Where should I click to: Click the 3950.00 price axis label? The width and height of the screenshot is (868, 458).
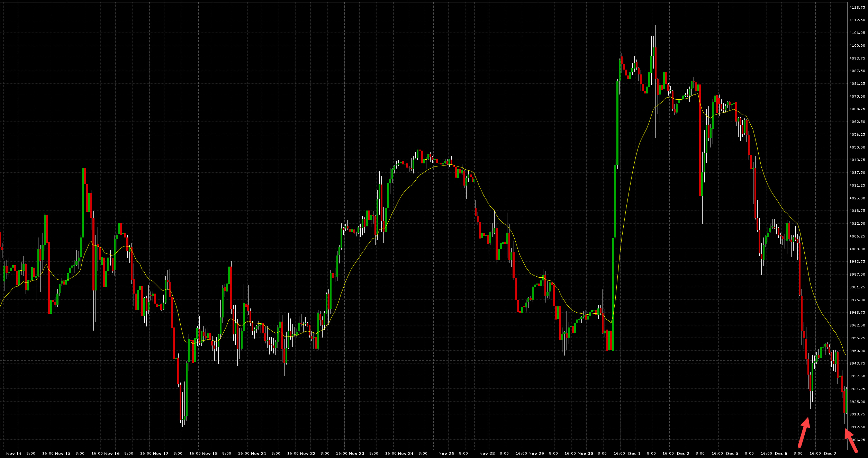click(x=857, y=351)
